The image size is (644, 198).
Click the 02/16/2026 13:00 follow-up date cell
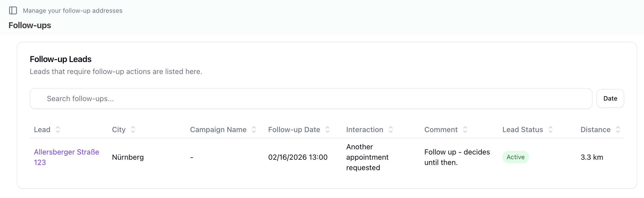click(298, 157)
